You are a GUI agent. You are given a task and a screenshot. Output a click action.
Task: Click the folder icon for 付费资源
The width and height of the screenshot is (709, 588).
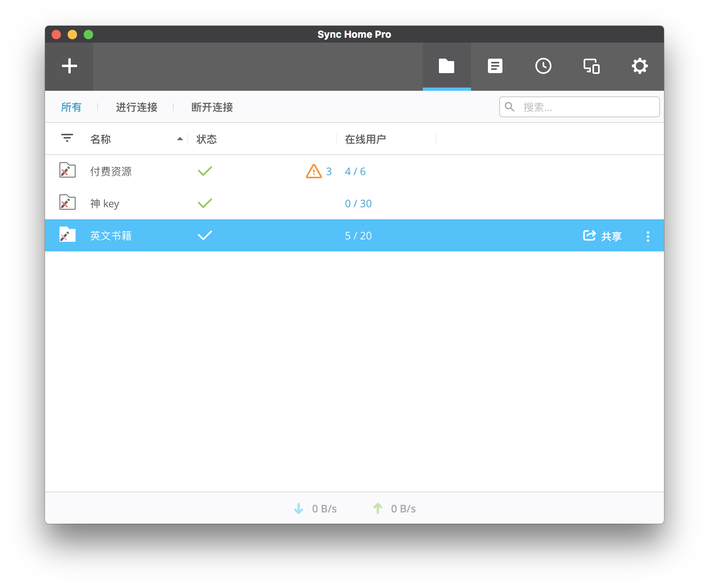(x=67, y=170)
